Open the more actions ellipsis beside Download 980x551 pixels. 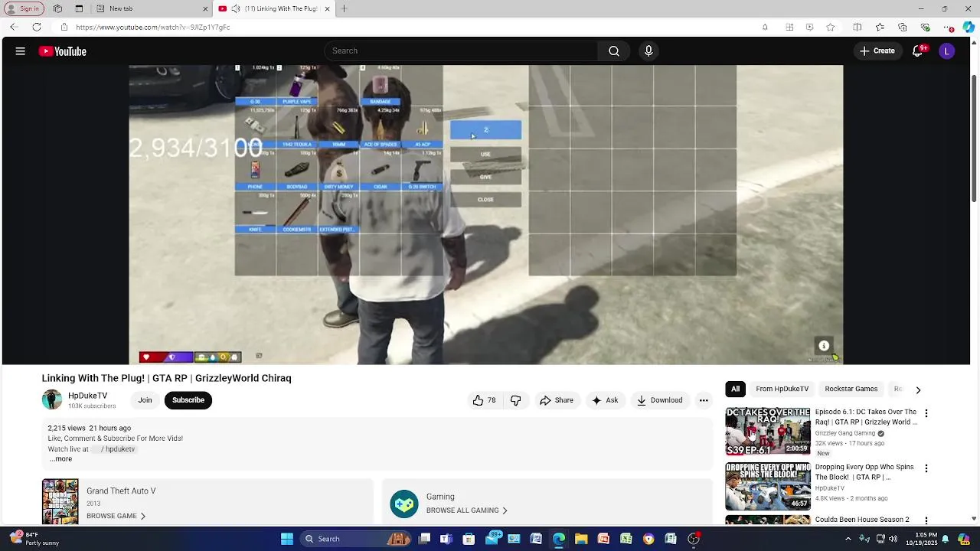704,400
